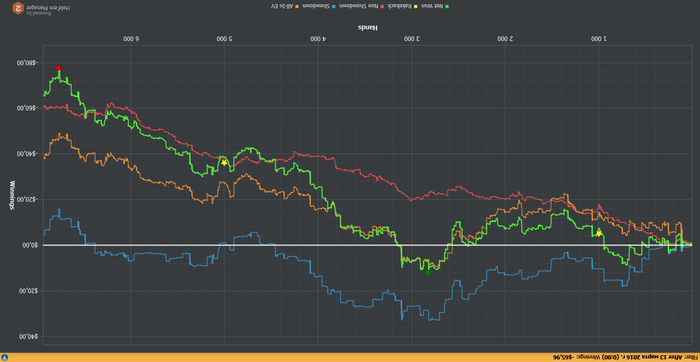The width and height of the screenshot is (700, 362).
Task: Click the 'Winnings' axis title
Action: coord(12,196)
